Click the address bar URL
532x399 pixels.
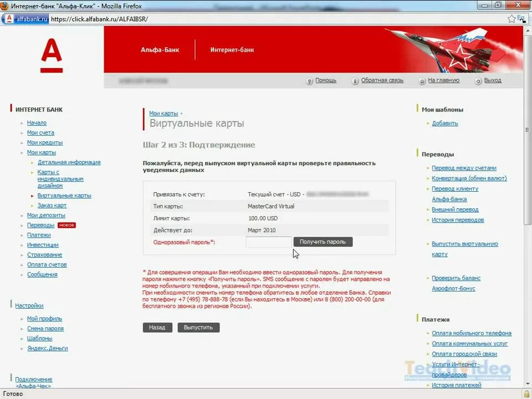[x=99, y=19]
